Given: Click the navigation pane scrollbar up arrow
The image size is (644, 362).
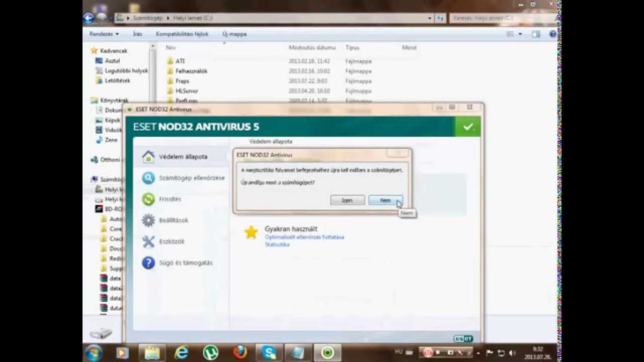Looking at the screenshot, I should (152, 46).
